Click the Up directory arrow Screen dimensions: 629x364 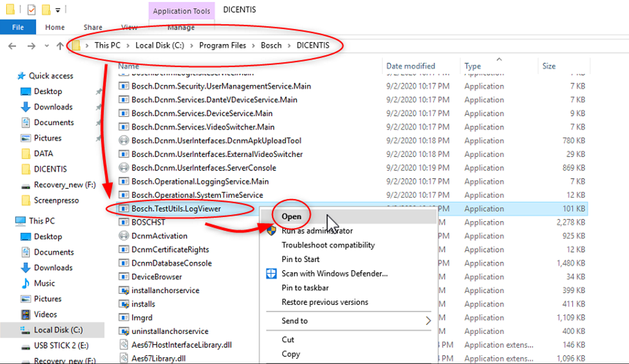coord(60,46)
